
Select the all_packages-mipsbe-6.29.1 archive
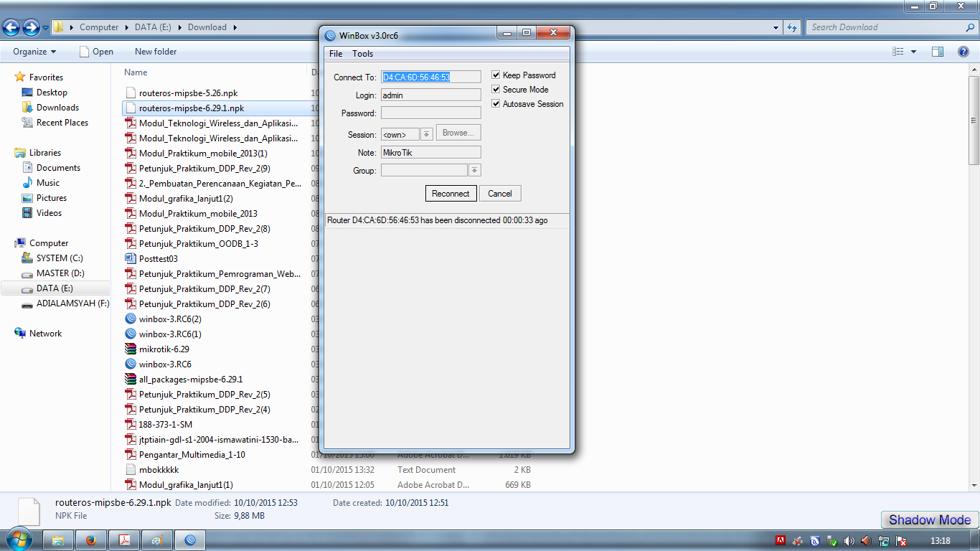pyautogui.click(x=191, y=380)
